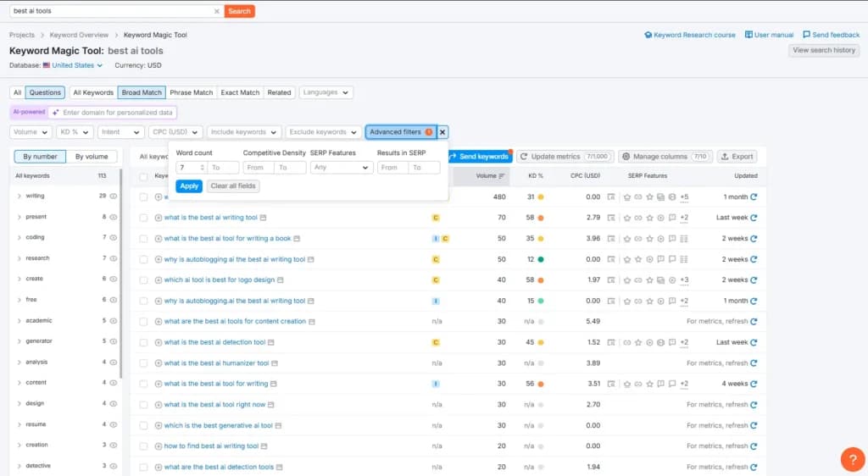Viewport: 868px width, 476px height.
Task: Expand the 'present' keyword group
Action: coord(19,218)
